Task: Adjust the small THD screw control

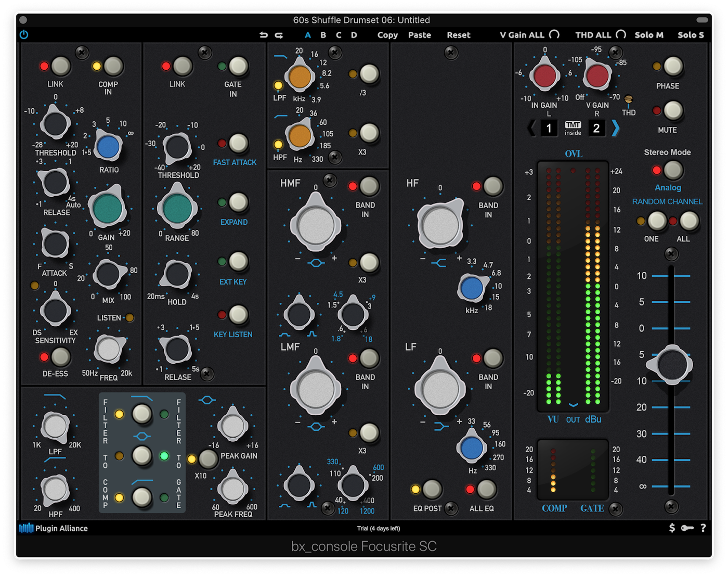Action: (629, 99)
